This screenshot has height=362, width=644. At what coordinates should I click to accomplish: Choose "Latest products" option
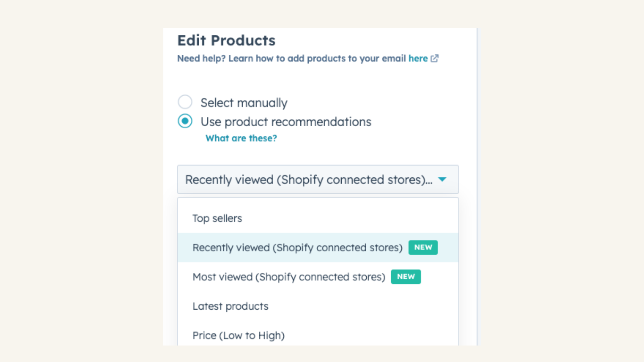tap(230, 306)
